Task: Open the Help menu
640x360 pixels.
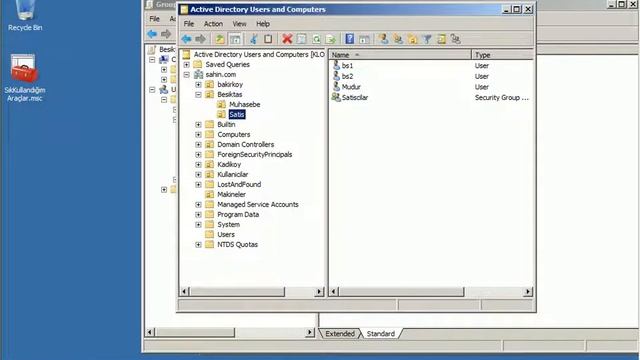Action: 263,24
